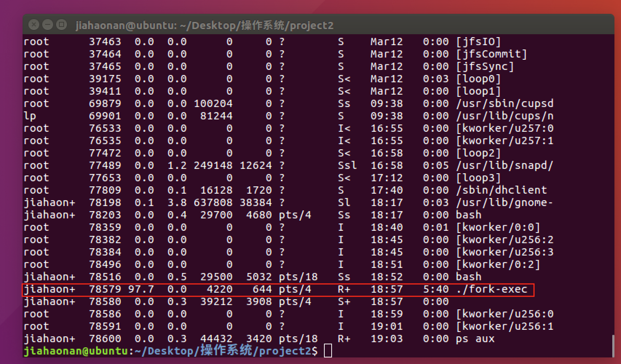621x364 pixels.
Task: Click the [loop3] process name
Action: [x=479, y=178]
